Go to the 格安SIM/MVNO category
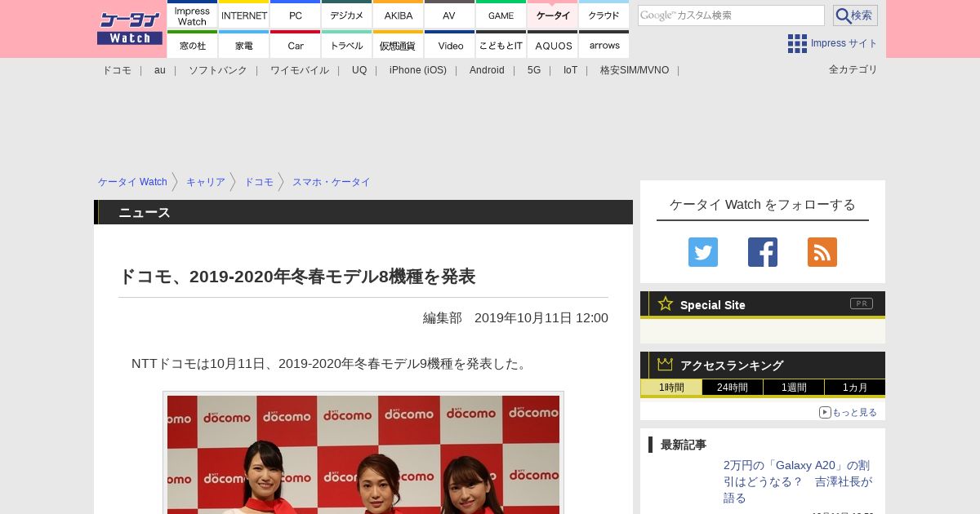The image size is (980, 514). point(635,70)
